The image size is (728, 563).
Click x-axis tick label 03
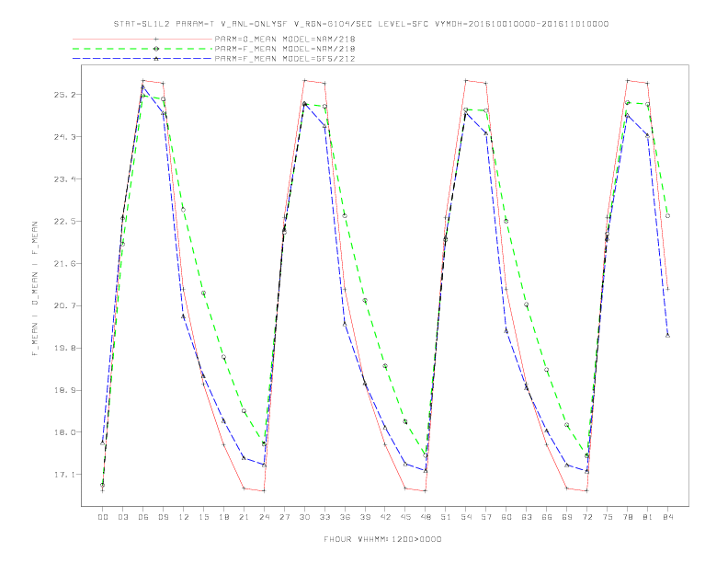point(123,517)
